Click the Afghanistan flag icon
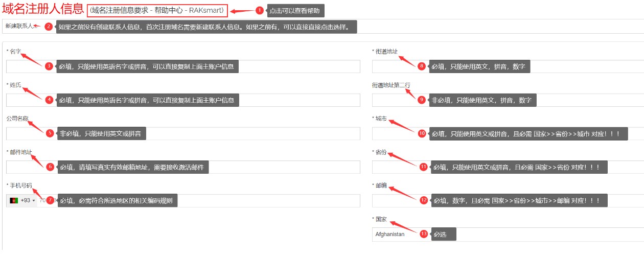This screenshot has height=256, width=644. 14,201
